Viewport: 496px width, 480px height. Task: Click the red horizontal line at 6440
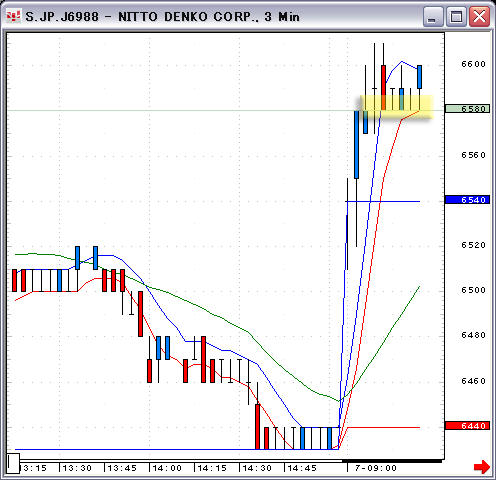(x=383, y=427)
